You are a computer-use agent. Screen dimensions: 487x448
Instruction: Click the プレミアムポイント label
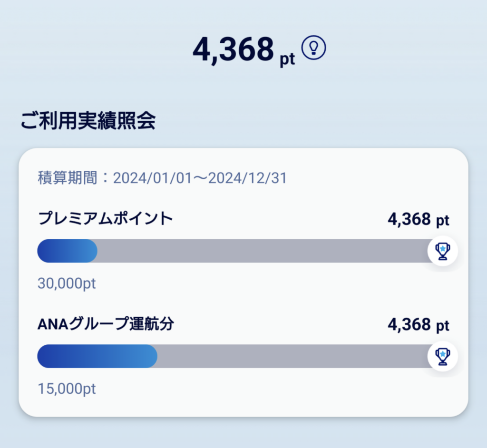point(105,218)
